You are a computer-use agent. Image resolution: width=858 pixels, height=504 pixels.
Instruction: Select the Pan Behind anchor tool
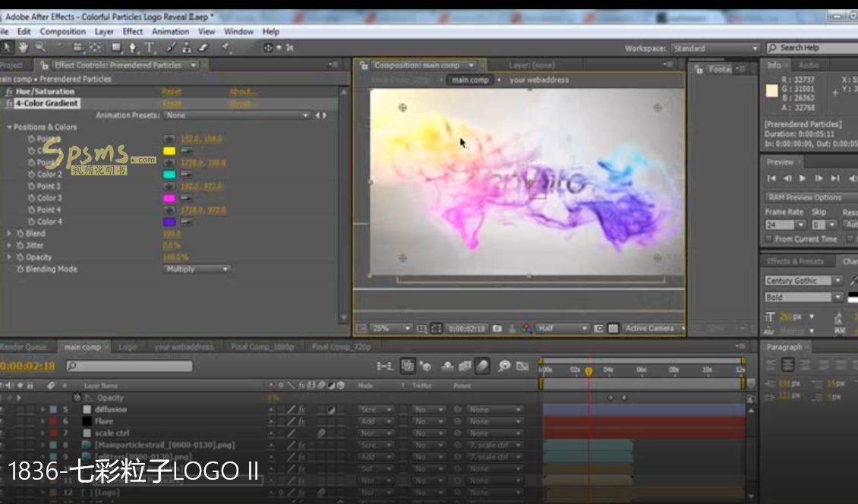(x=95, y=48)
